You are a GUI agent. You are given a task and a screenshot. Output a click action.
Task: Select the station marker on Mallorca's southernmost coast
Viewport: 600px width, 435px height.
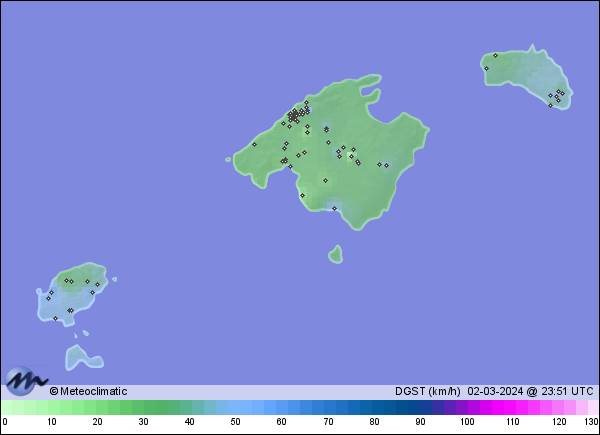point(334,209)
